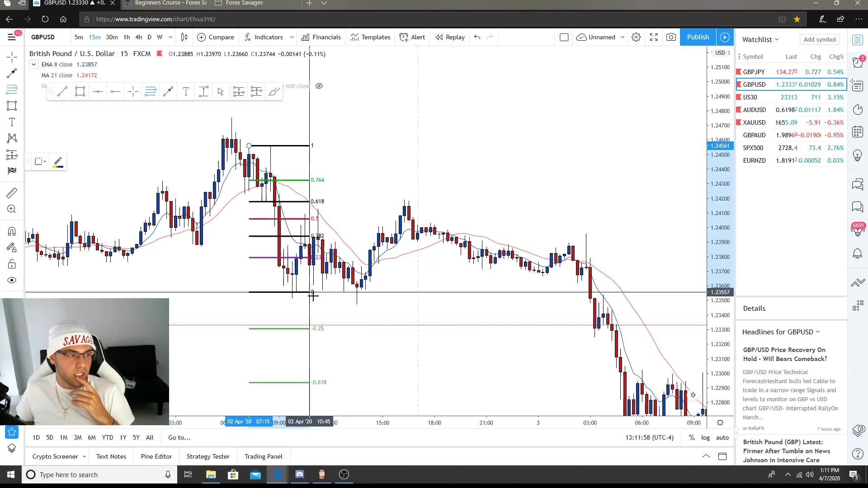Open the Watchlist dropdown
This screenshot has width=868, height=488.
(760, 39)
